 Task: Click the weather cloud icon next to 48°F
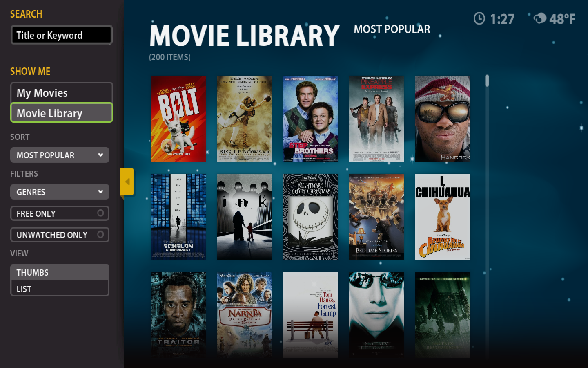click(540, 18)
